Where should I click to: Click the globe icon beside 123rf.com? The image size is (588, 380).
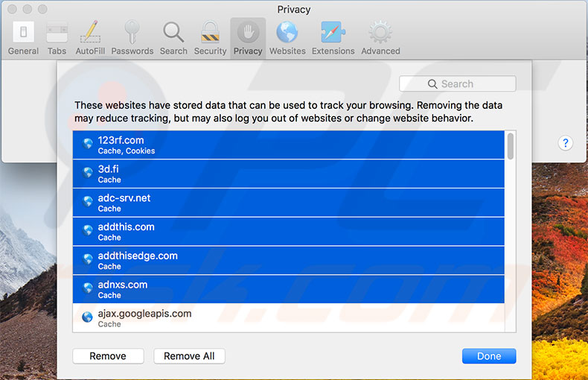point(87,144)
